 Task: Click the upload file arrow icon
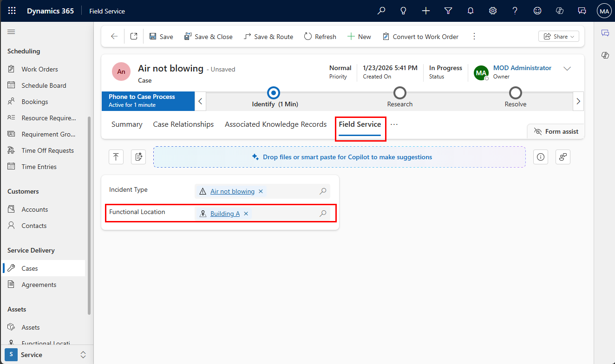point(116,157)
